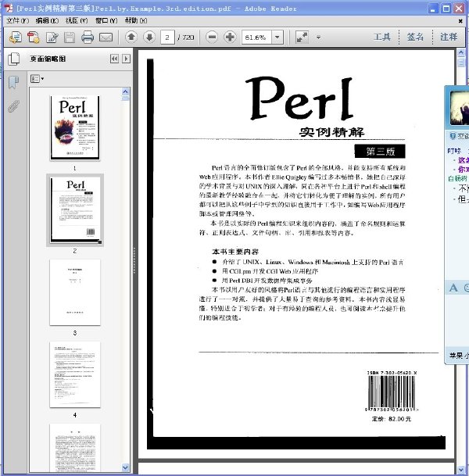Open the 编辑(E) menu

(x=47, y=20)
